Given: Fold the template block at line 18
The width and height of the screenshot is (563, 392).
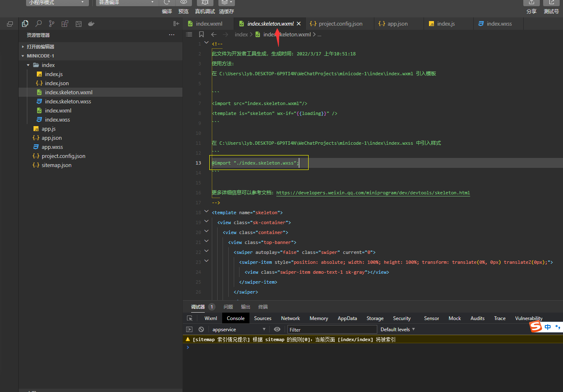Looking at the screenshot, I should coord(206,212).
